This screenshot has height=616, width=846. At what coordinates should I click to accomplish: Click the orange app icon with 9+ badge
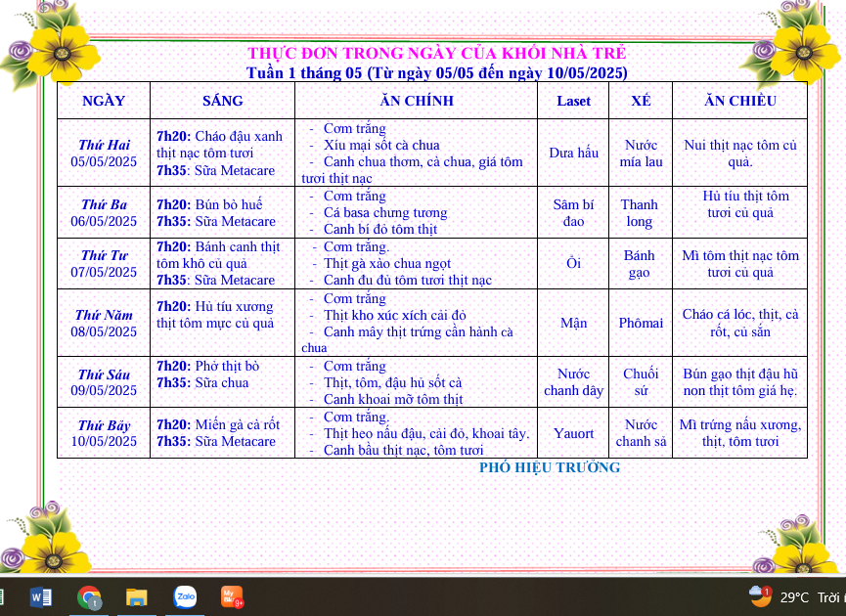tap(232, 596)
